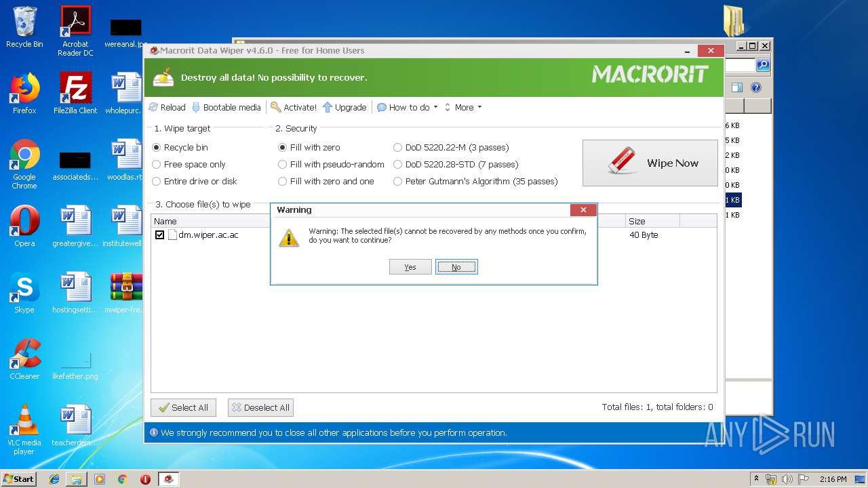Viewport: 868px width, 488px height.
Task: Confirm the warning with Yes
Action: point(410,267)
